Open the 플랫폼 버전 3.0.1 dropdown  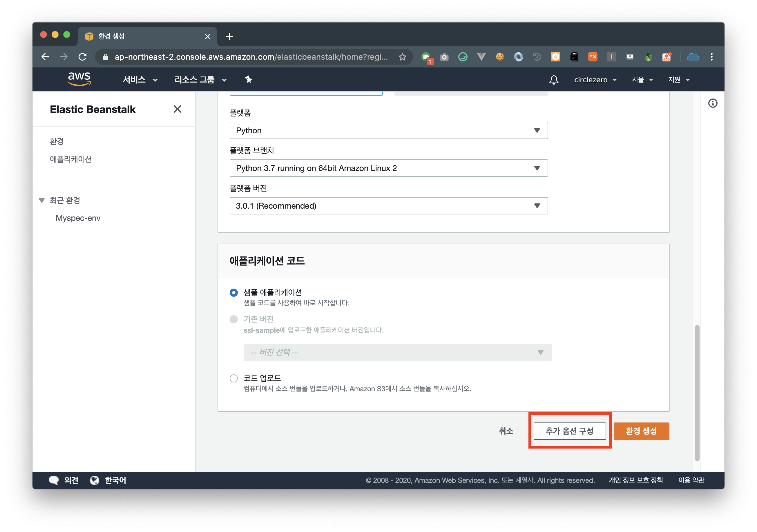click(x=388, y=206)
